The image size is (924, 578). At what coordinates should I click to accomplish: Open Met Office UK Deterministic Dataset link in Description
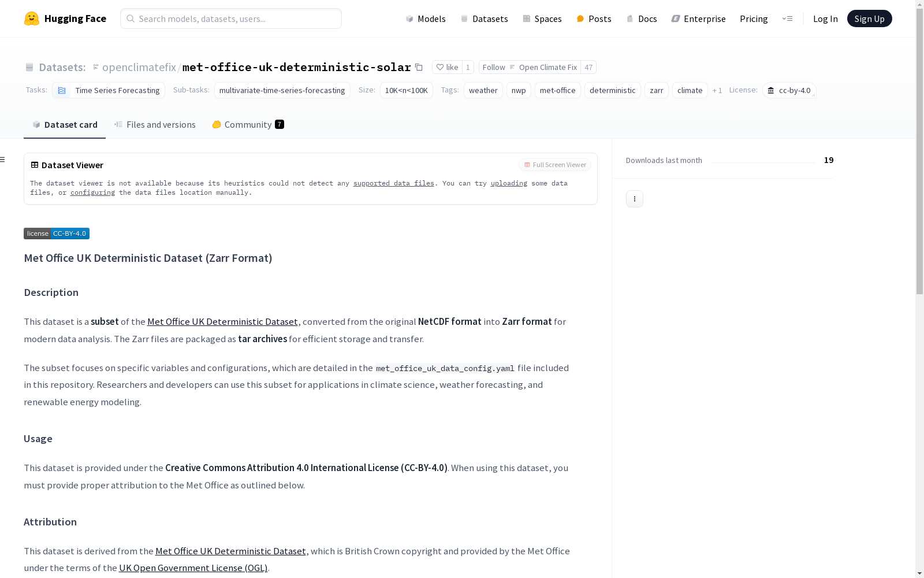pyautogui.click(x=222, y=321)
